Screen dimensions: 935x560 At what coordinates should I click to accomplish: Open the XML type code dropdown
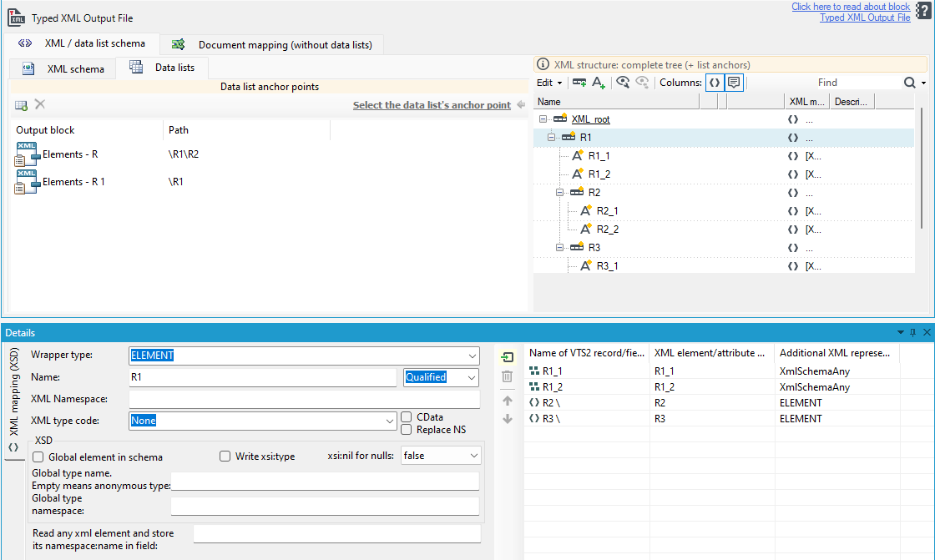(389, 421)
